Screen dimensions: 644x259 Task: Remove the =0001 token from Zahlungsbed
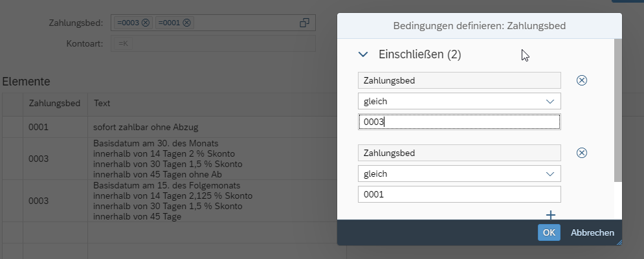click(x=187, y=23)
